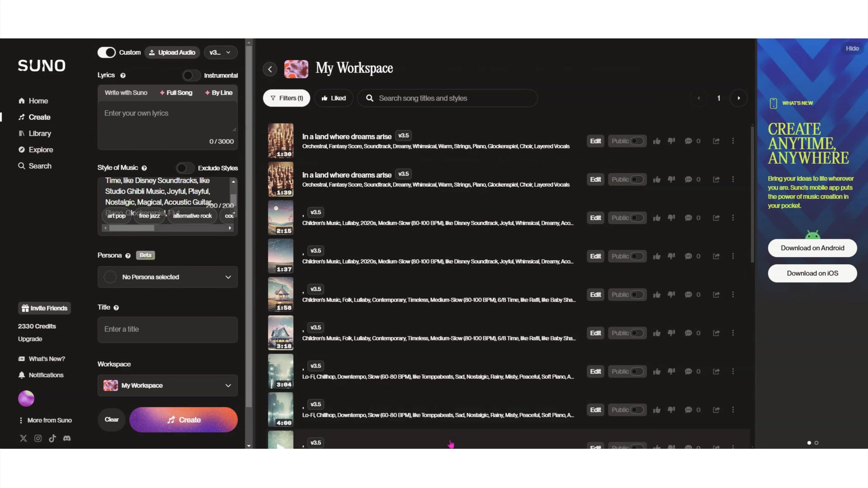
Task: Toggle Public for the 1:39 song
Action: click(x=636, y=179)
